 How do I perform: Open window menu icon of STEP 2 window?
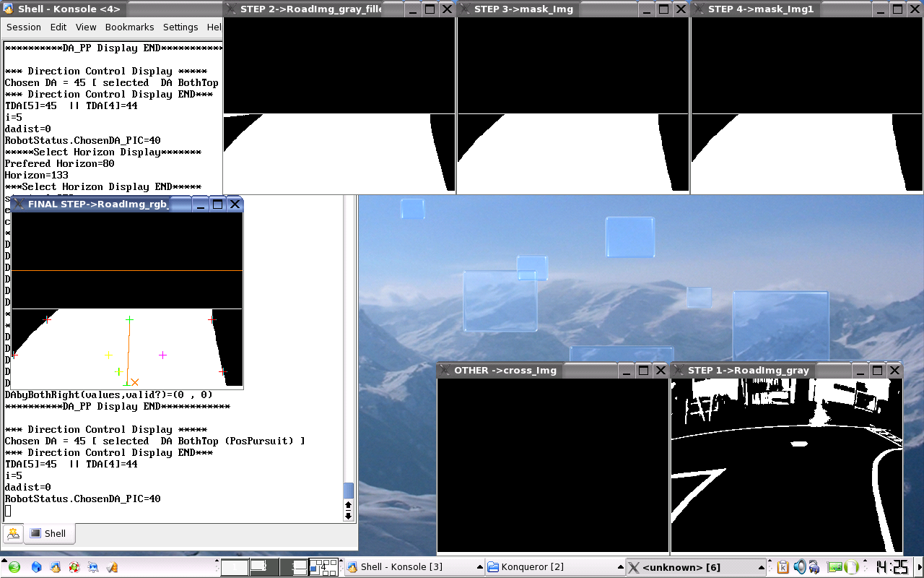click(x=231, y=9)
